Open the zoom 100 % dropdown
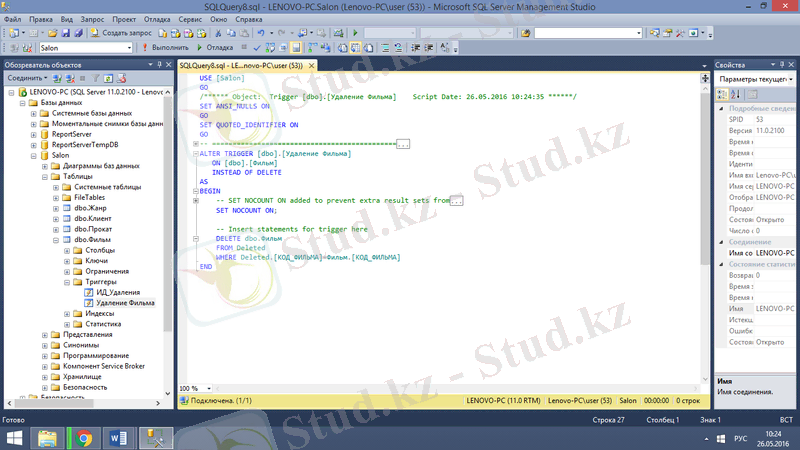The width and height of the screenshot is (800, 450). pyautogui.click(x=209, y=389)
